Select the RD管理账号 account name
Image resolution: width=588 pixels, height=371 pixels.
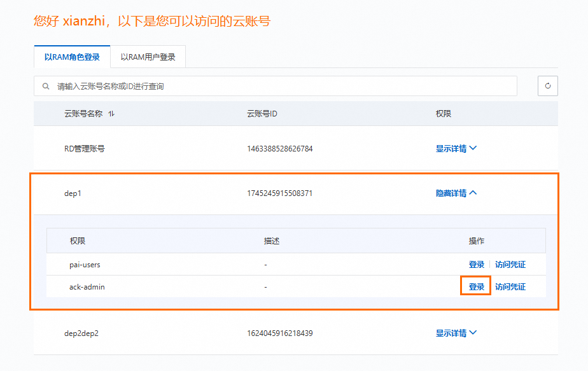[85, 148]
